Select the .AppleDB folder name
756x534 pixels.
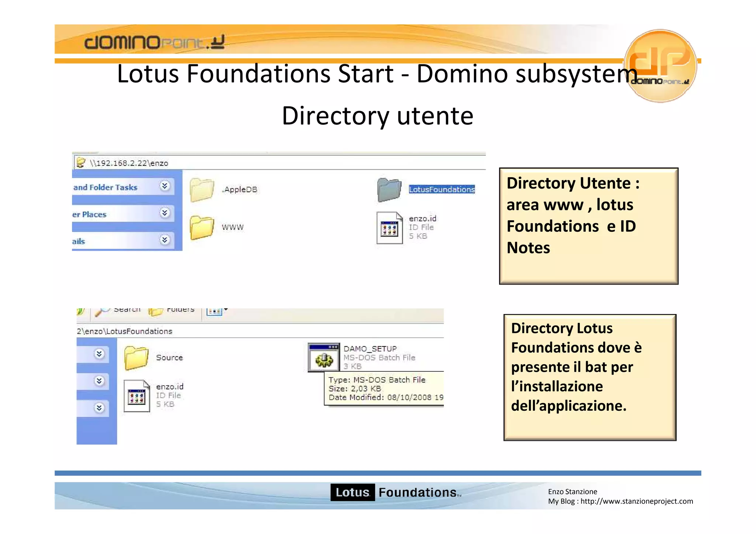pyautogui.click(x=240, y=189)
